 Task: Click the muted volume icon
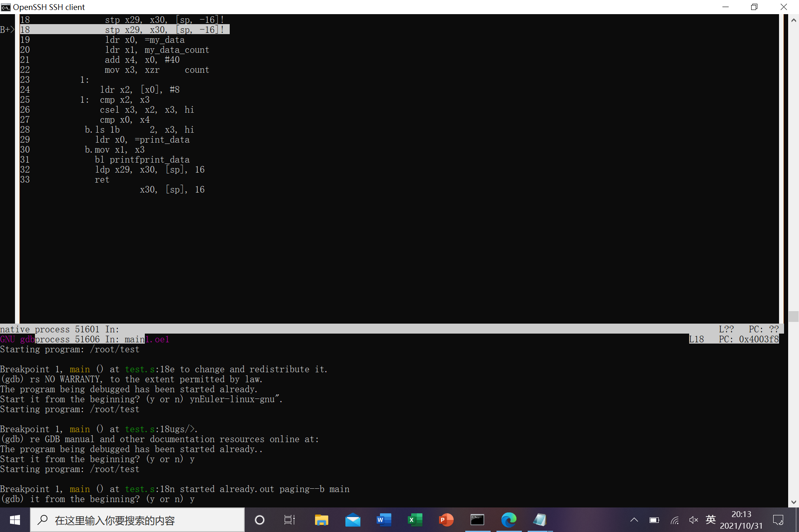click(693, 520)
